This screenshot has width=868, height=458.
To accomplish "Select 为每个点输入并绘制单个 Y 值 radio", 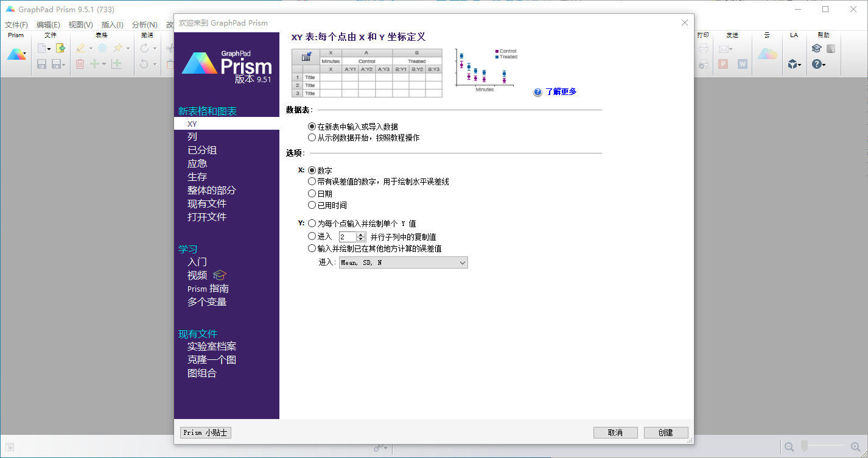I will coord(312,224).
